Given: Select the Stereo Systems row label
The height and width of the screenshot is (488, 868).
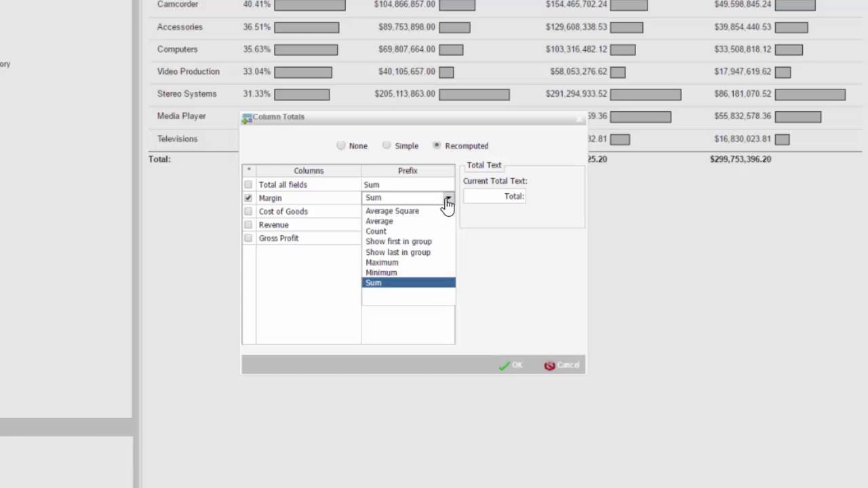Looking at the screenshot, I should [187, 94].
